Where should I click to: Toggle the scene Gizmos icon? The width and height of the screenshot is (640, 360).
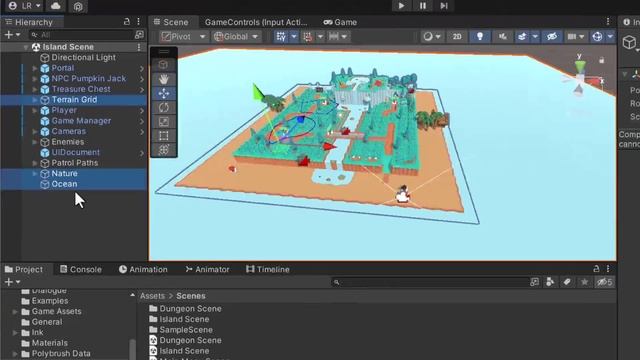(x=598, y=37)
